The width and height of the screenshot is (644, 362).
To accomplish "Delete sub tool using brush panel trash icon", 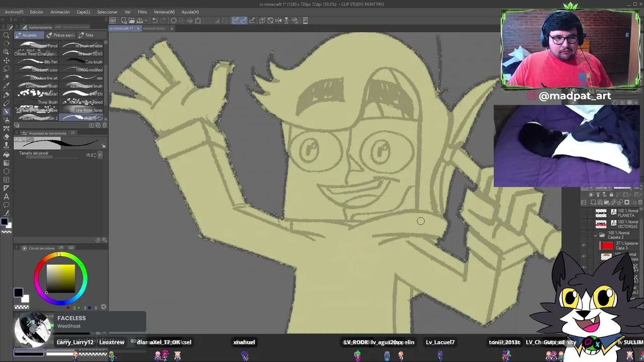I will click(x=104, y=125).
